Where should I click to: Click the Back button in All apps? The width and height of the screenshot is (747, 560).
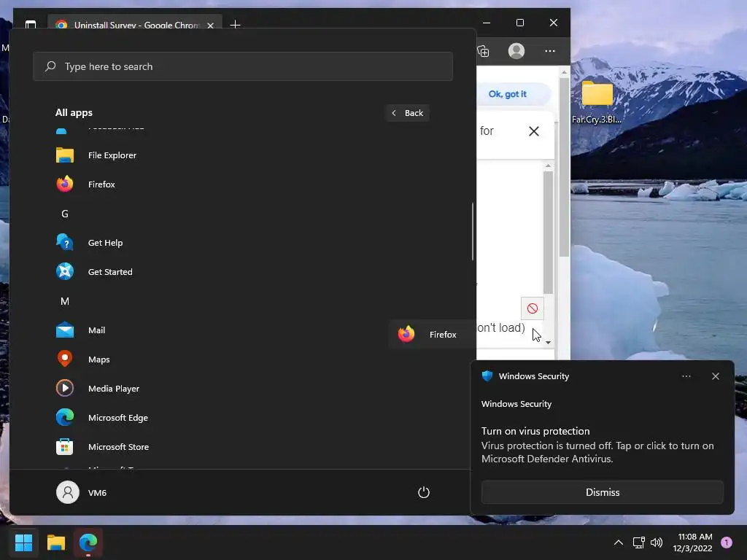407,113
